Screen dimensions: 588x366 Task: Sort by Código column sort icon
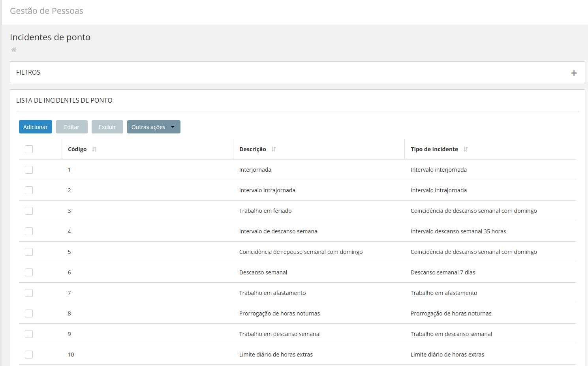click(x=94, y=149)
